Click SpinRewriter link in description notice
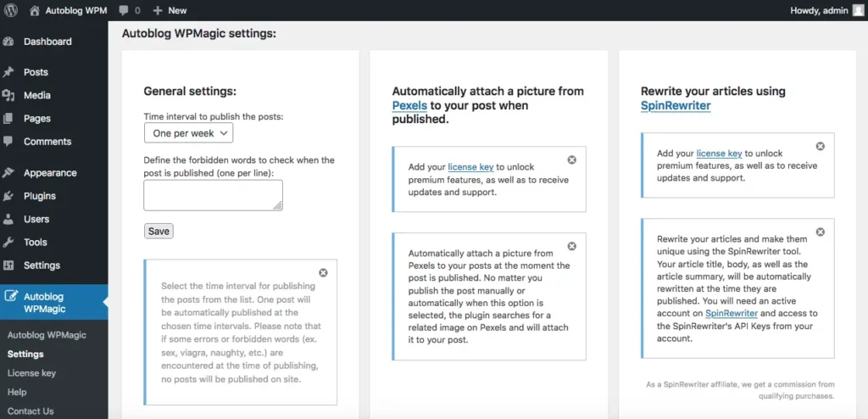 coord(732,314)
